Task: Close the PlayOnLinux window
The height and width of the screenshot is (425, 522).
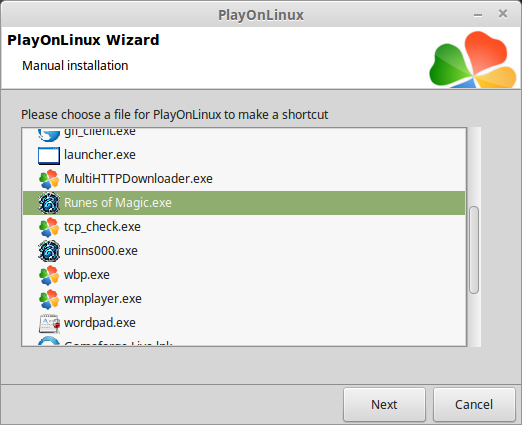Action: tap(503, 14)
